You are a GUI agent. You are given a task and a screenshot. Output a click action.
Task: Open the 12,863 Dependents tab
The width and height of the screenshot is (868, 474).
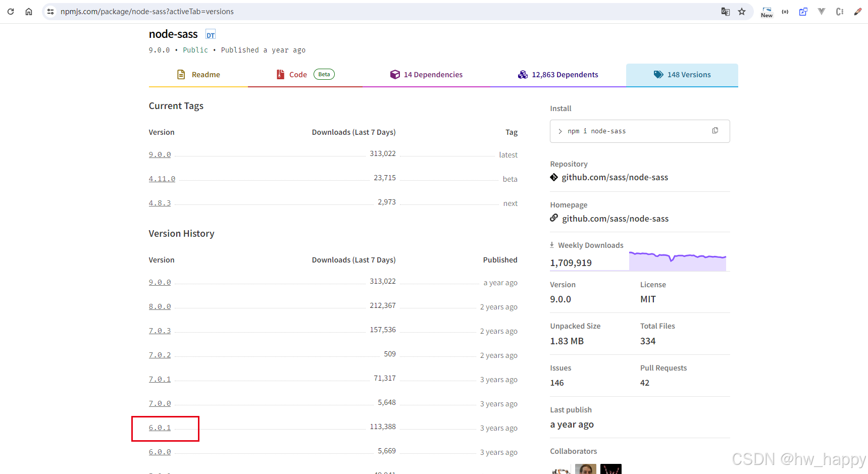point(558,75)
